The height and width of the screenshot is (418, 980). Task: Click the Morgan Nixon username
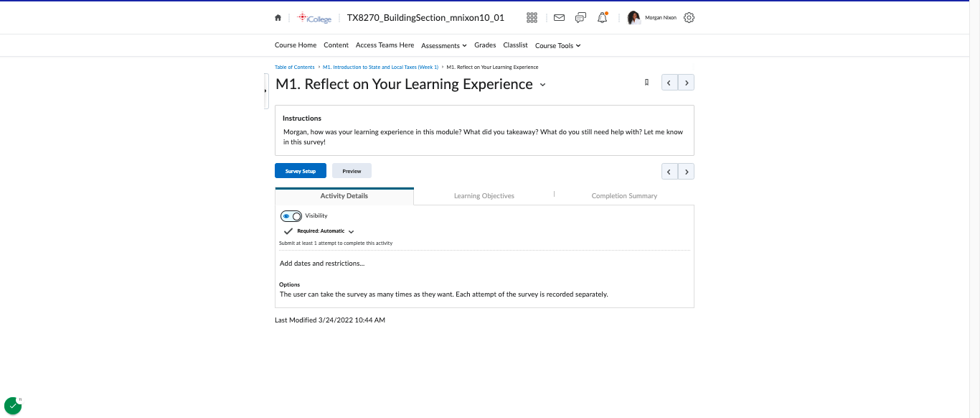pos(661,18)
